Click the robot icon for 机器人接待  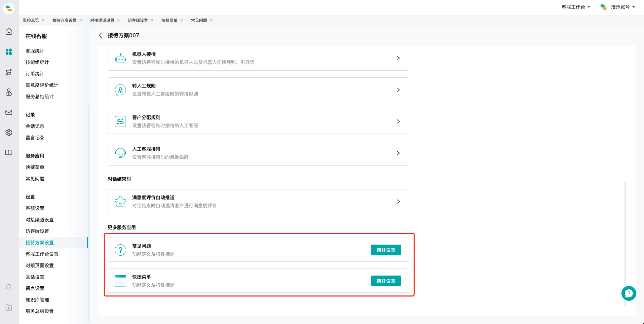(120, 59)
